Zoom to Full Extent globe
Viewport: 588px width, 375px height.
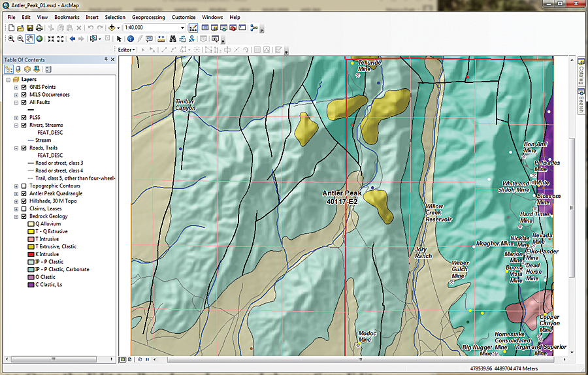[39, 39]
